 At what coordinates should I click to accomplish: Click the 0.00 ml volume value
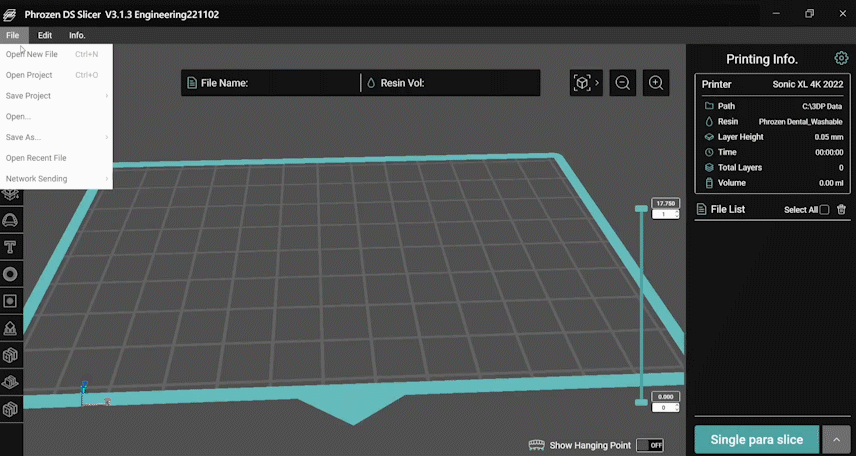click(x=831, y=183)
